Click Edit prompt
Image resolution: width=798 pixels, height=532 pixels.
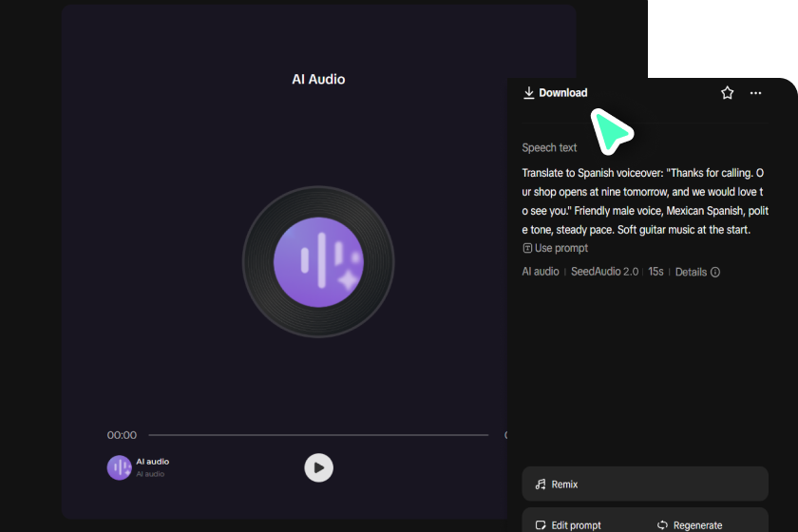pos(568,524)
